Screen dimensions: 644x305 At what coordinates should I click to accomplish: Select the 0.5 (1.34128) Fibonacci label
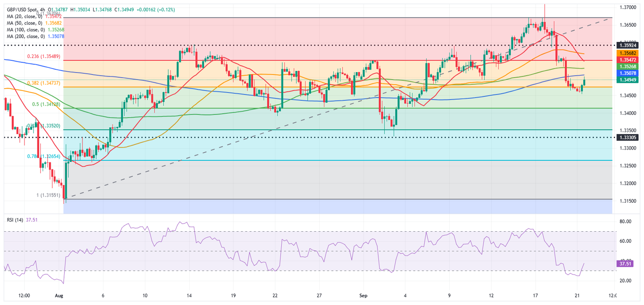click(x=46, y=104)
